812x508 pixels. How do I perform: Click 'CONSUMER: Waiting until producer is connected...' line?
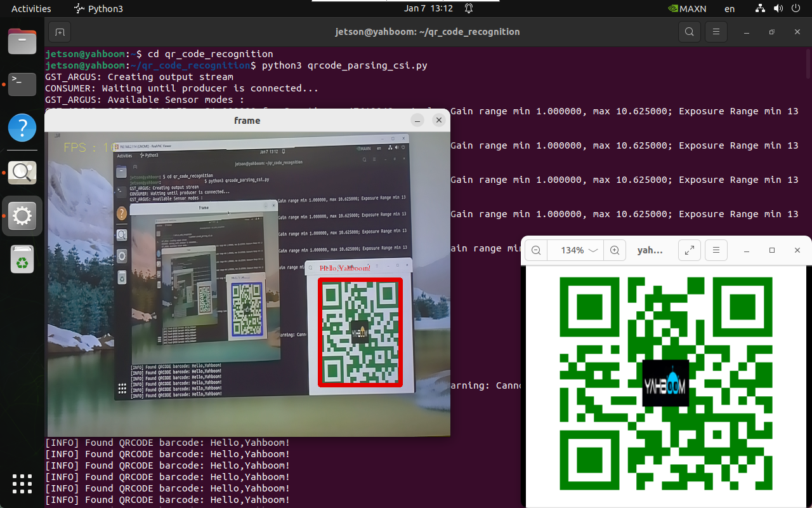click(182, 88)
